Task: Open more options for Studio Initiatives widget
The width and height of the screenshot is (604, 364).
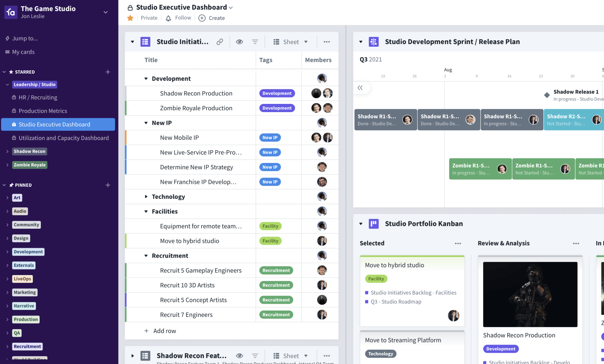Action: [x=327, y=42]
